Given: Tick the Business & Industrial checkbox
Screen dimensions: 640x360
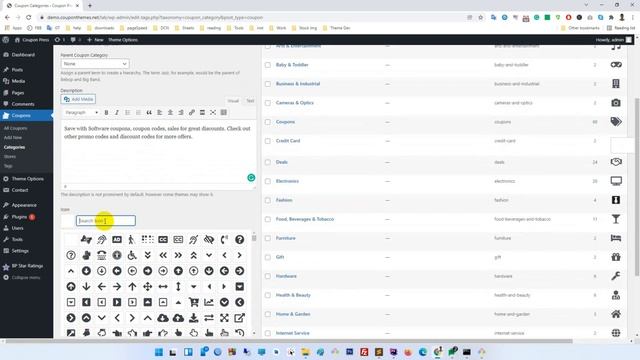Looking at the screenshot, I should tap(268, 84).
